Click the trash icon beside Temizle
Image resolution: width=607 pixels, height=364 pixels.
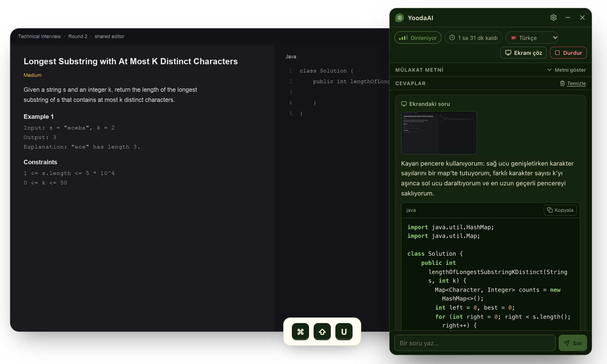[562, 83]
